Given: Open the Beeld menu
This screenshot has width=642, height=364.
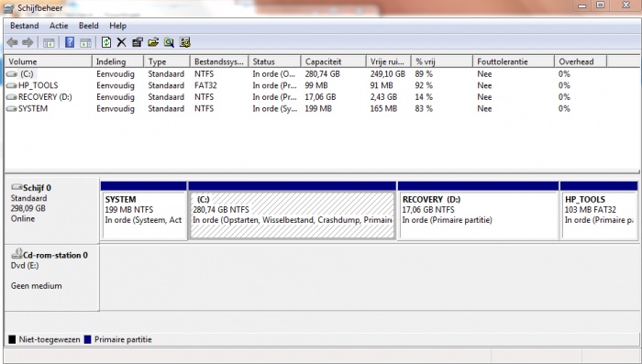Looking at the screenshot, I should (x=88, y=26).
